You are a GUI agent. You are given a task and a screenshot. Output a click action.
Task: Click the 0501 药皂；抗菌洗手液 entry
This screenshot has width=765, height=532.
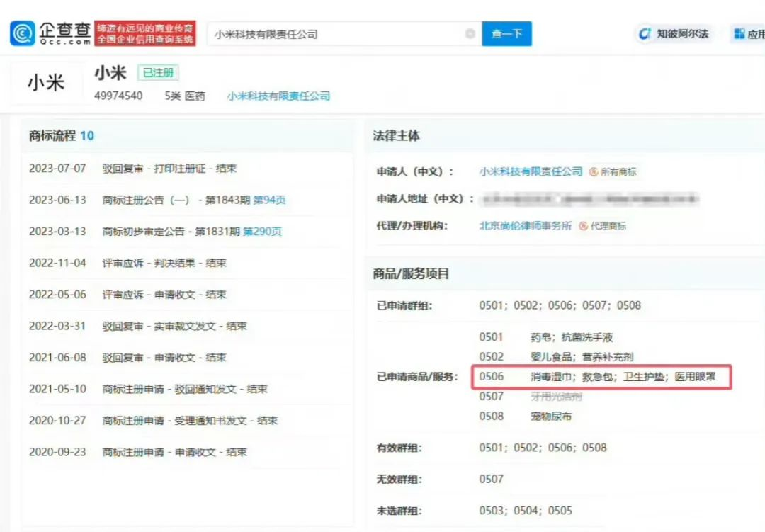point(546,337)
